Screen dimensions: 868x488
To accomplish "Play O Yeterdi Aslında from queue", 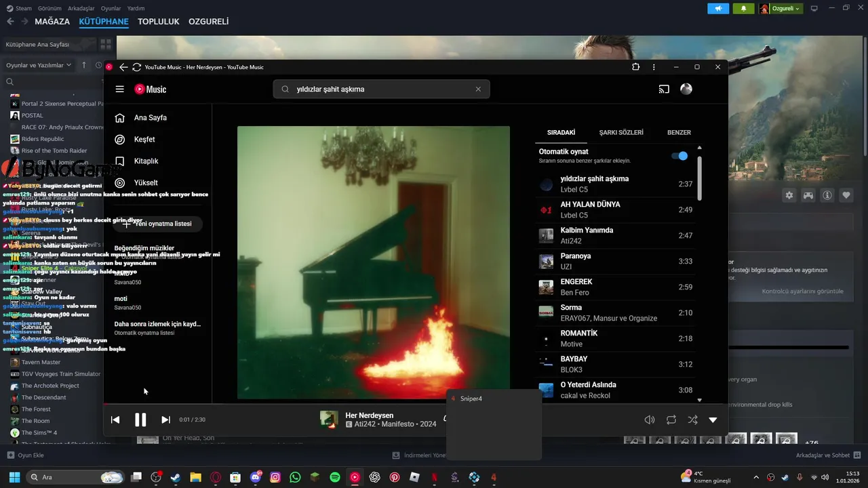I will click(615, 390).
